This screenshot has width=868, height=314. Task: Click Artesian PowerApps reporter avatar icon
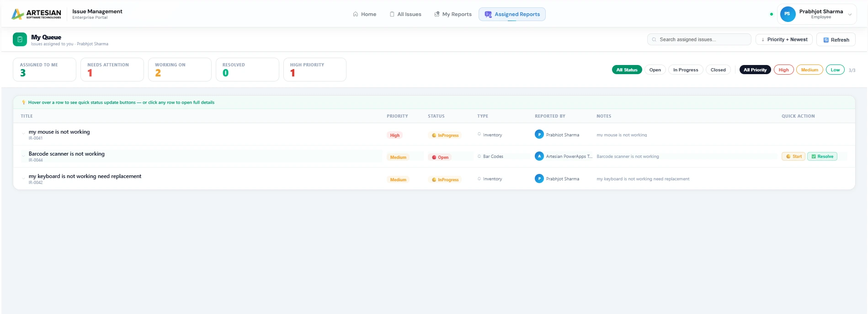click(x=539, y=156)
